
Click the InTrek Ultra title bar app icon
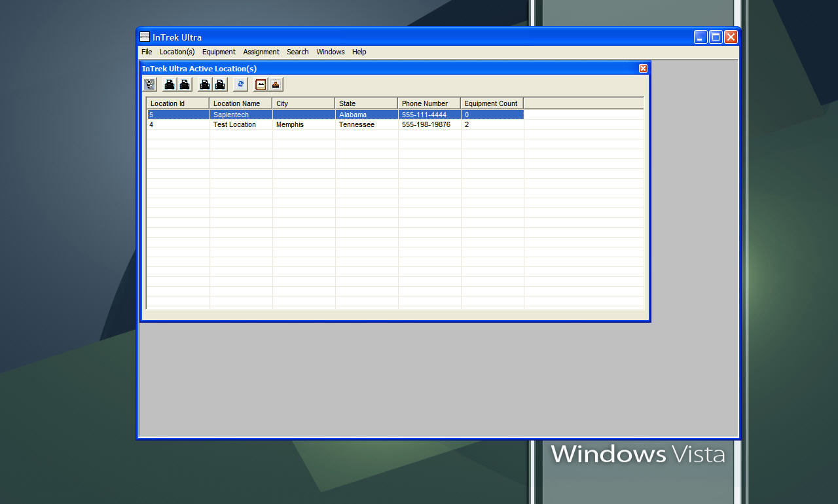[145, 37]
